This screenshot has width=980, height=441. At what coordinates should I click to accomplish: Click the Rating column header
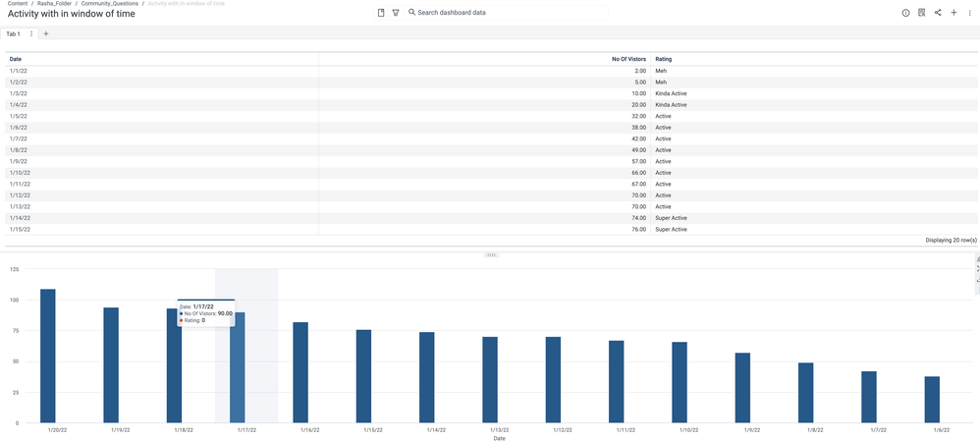tap(664, 59)
